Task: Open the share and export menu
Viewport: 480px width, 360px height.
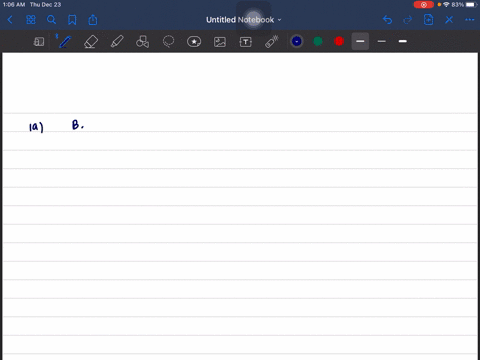Action: (x=93, y=20)
